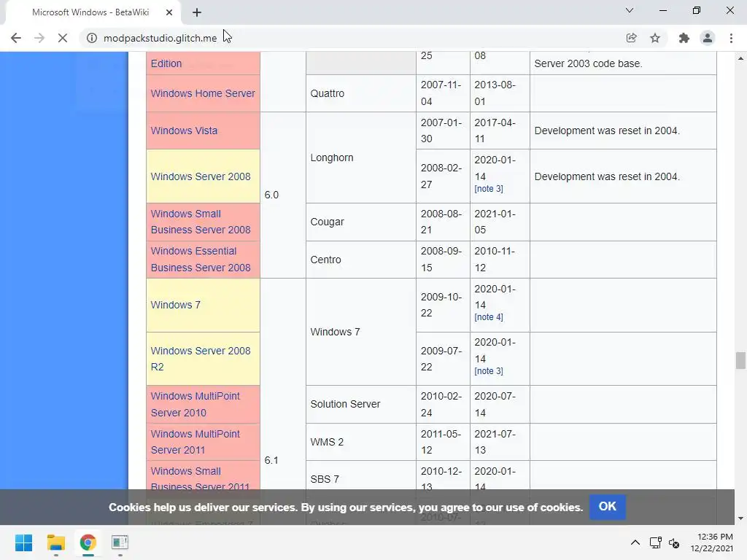Close the BetaWiki tab
Screen dimensions: 747x560
tap(169, 12)
